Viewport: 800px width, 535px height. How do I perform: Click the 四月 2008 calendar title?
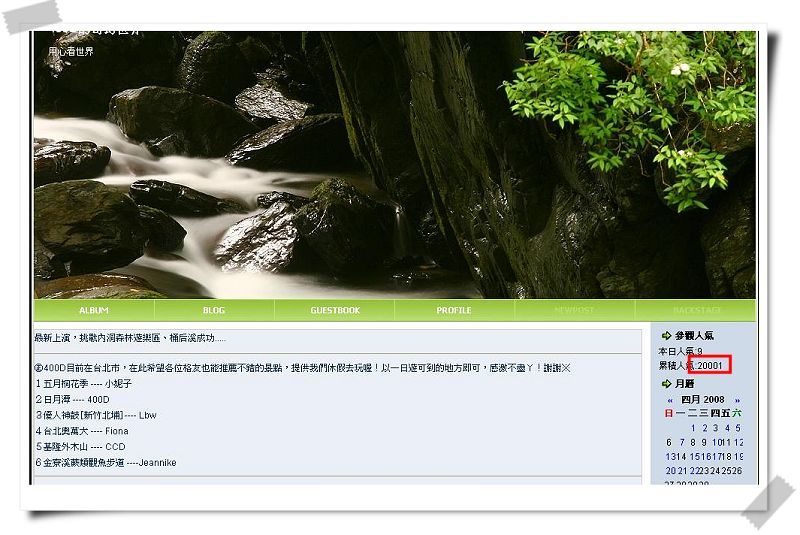click(x=703, y=399)
